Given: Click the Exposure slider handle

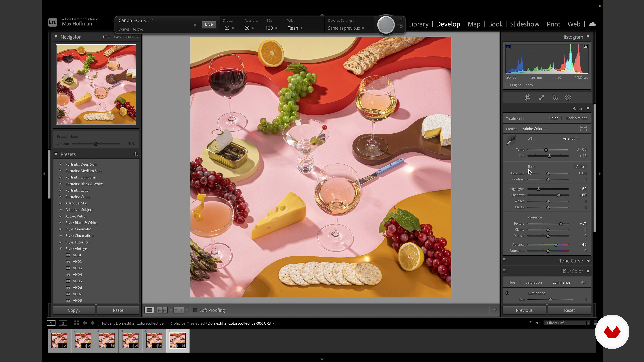Looking at the screenshot, I should click(x=548, y=173).
